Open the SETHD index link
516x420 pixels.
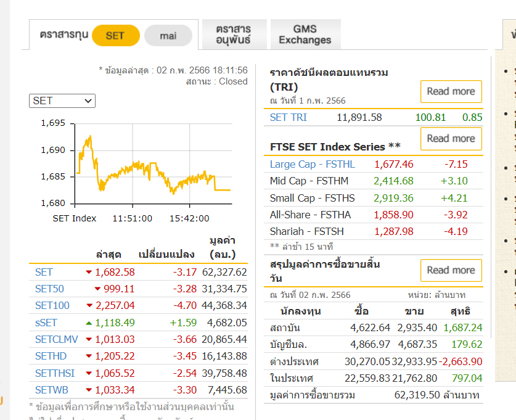(51, 356)
